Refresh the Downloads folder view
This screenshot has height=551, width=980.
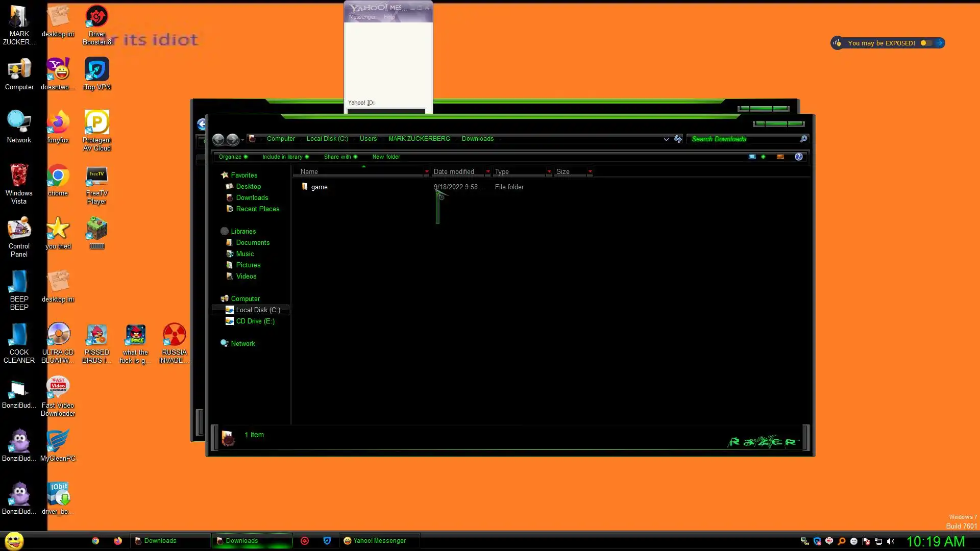pyautogui.click(x=678, y=139)
